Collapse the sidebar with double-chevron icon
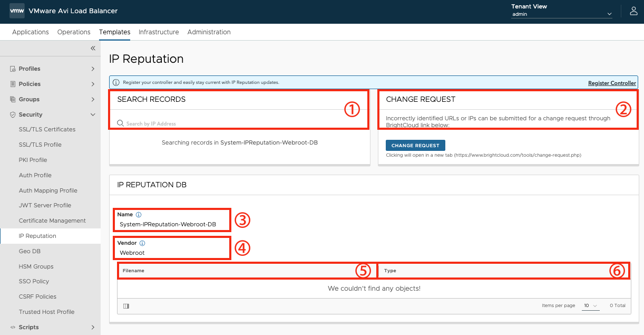The image size is (644, 335). coord(93,48)
